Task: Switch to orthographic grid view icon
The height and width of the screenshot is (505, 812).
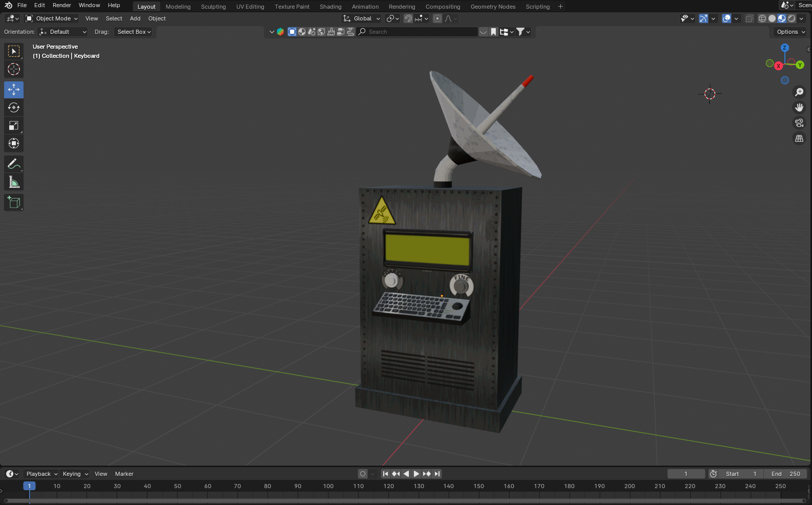Action: [799, 138]
